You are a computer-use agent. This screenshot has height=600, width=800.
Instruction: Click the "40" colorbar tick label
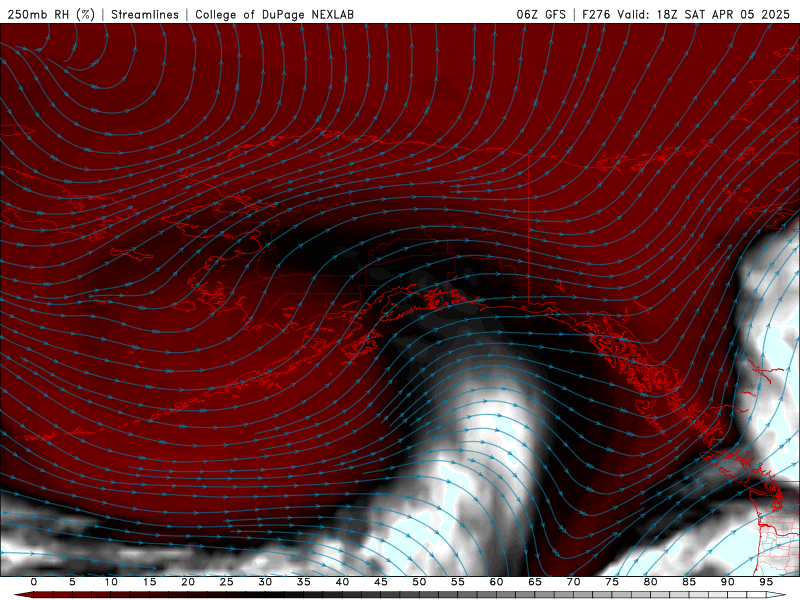(342, 582)
